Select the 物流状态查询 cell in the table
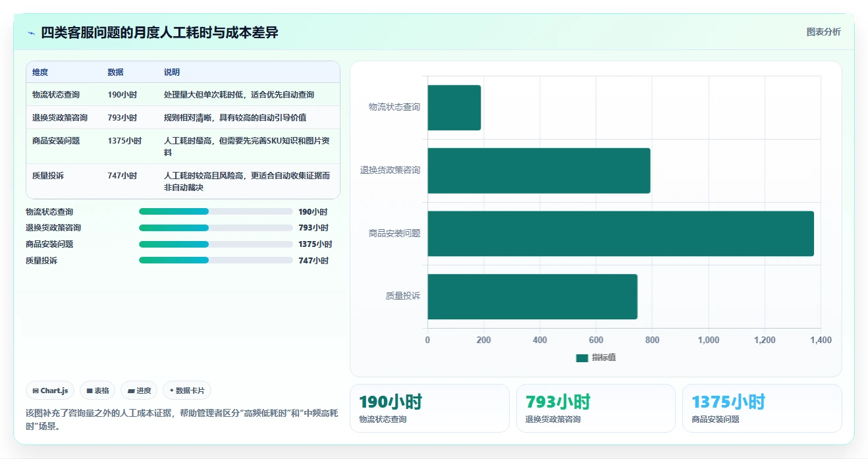The width and height of the screenshot is (868, 459). (56, 95)
